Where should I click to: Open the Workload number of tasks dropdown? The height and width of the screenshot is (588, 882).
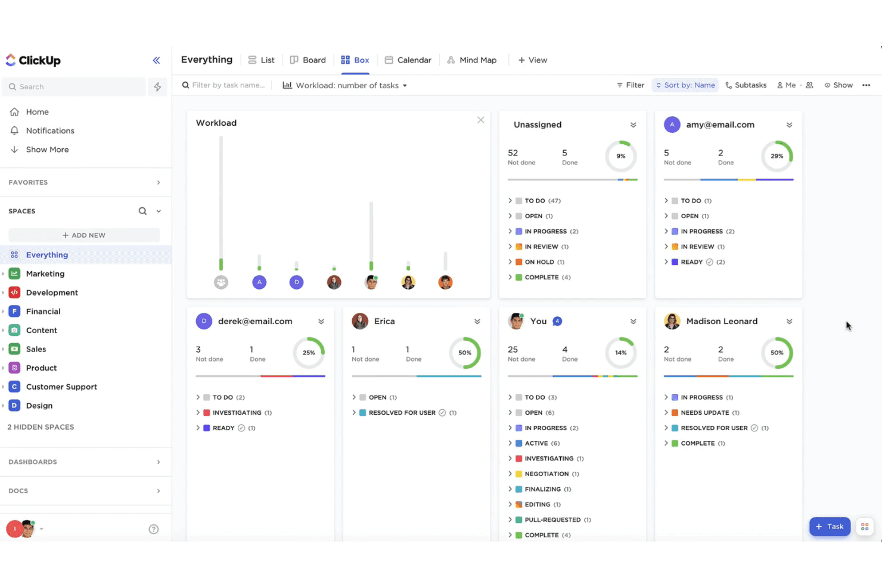click(345, 85)
